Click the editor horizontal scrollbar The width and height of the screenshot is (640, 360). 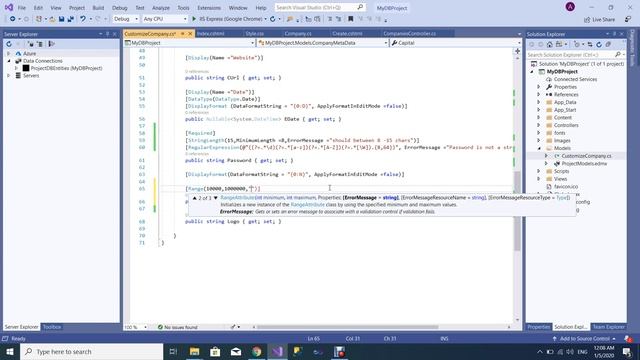tap(347, 327)
